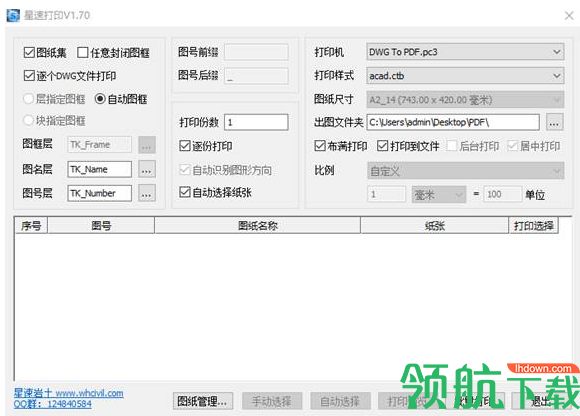Screen dimensions: 580x416
Task: Click the 打印份数 input field
Action: click(x=256, y=122)
